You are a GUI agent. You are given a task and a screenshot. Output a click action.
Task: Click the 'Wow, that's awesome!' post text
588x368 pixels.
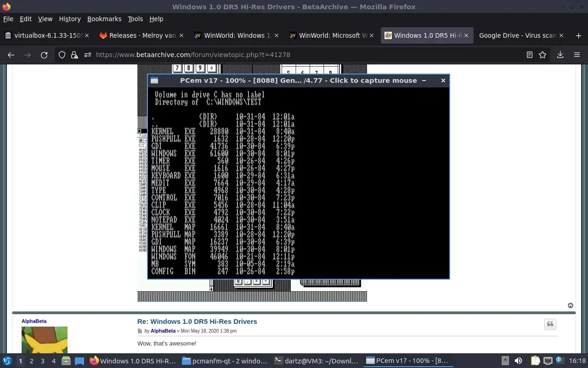pyautogui.click(x=167, y=344)
